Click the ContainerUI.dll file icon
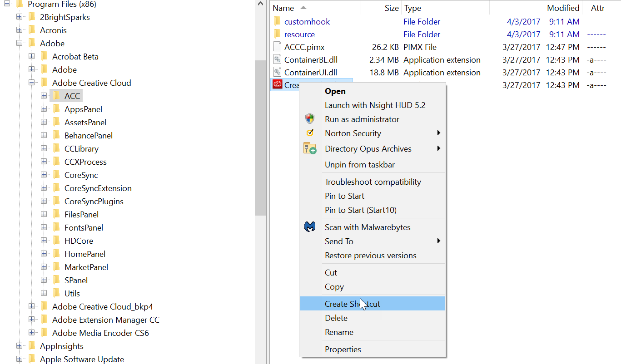This screenshot has height=364, width=621. [x=278, y=72]
